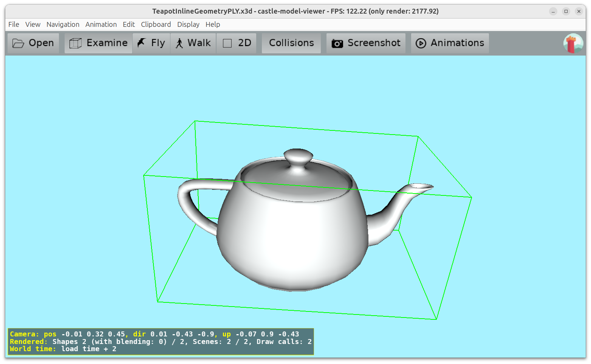Open the View menu
Screen dimensions: 591x364
(33, 24)
